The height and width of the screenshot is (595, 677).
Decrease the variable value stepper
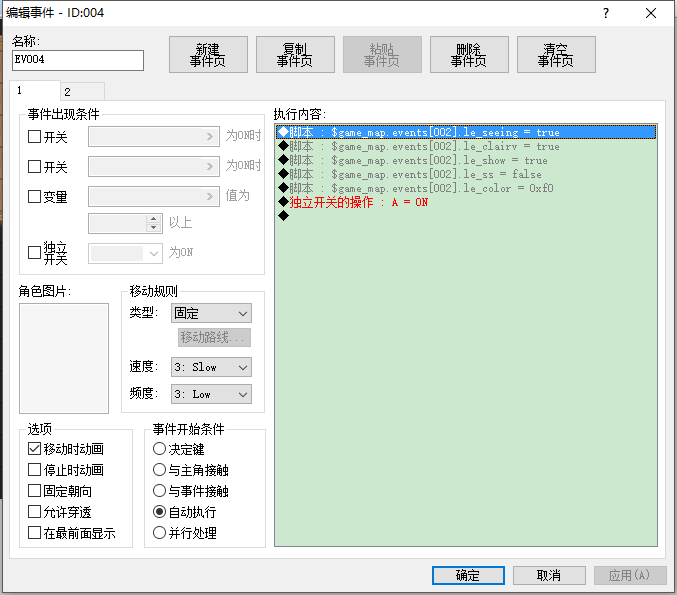[153, 228]
